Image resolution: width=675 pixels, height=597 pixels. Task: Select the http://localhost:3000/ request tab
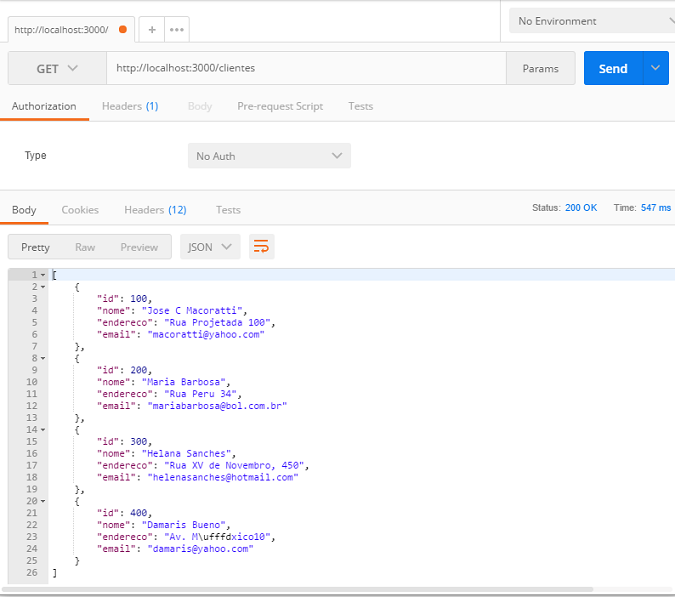pyautogui.click(x=71, y=30)
